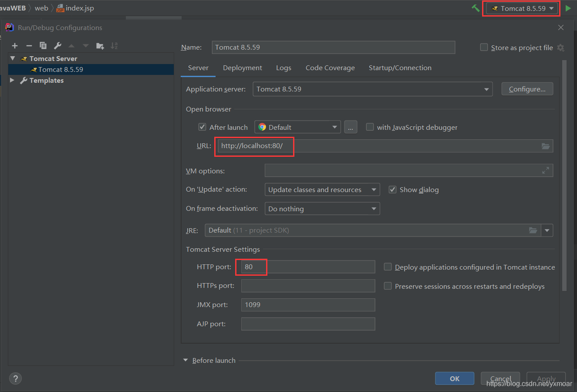Screen dimensions: 577x392
Task: Open the Startup/Connection tab
Action: 400,68
